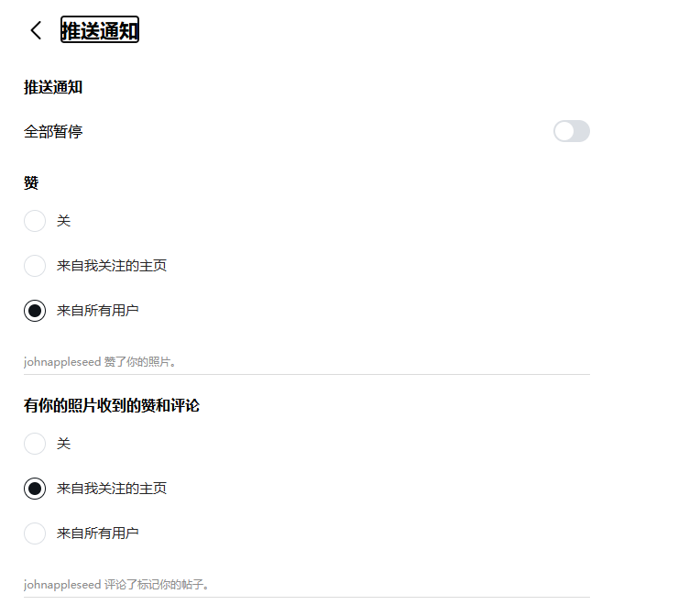
Task: Select 来自所有用户 radio circle under 赞
Action: pyautogui.click(x=35, y=311)
